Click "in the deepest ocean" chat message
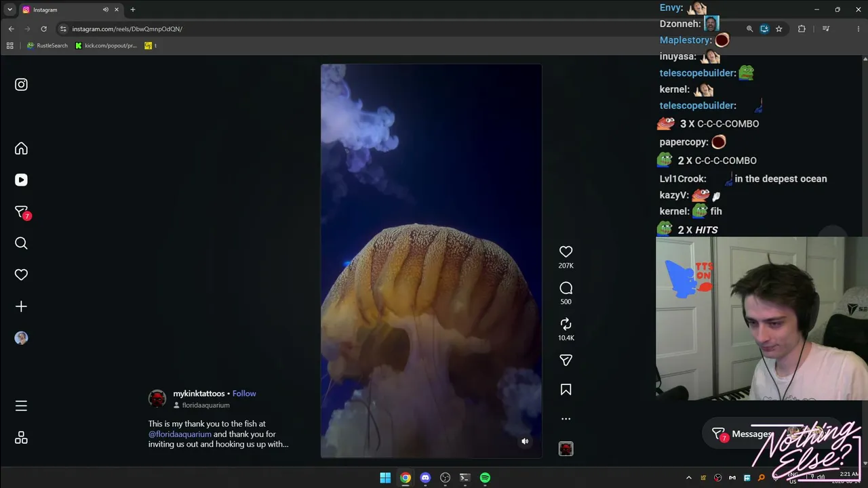Image resolution: width=868 pixels, height=488 pixels. (781, 179)
